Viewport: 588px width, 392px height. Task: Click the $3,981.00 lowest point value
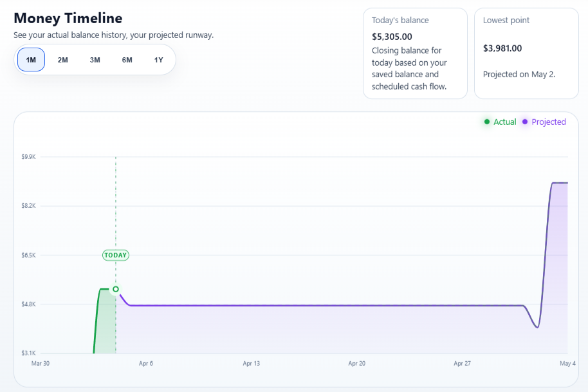point(504,48)
